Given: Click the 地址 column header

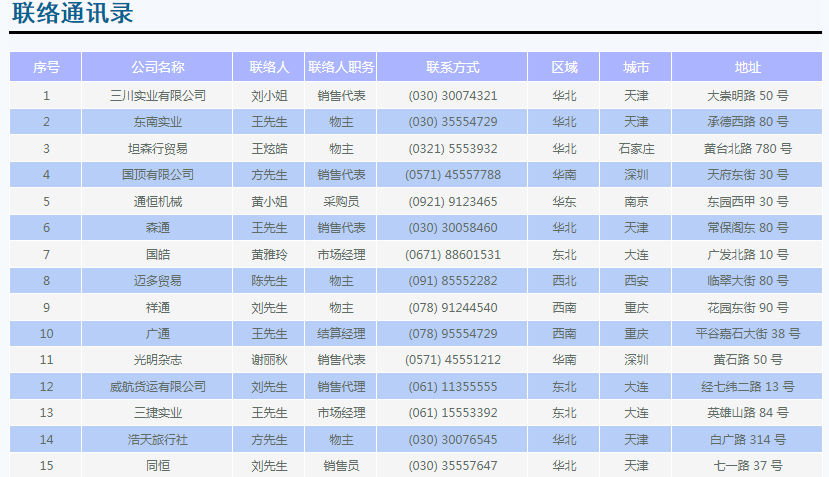Looking at the screenshot, I should click(x=747, y=67).
